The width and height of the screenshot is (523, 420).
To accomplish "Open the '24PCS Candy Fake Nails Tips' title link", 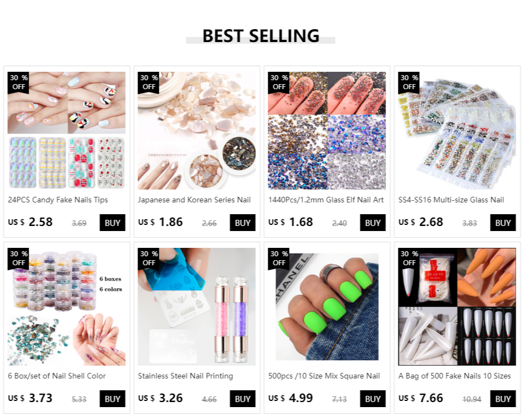I will pos(58,200).
